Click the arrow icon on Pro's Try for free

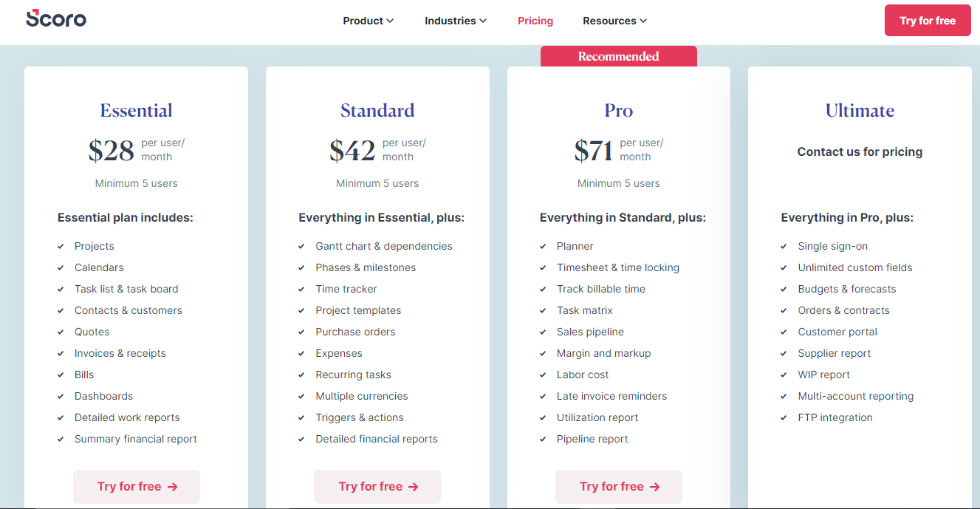coord(654,487)
